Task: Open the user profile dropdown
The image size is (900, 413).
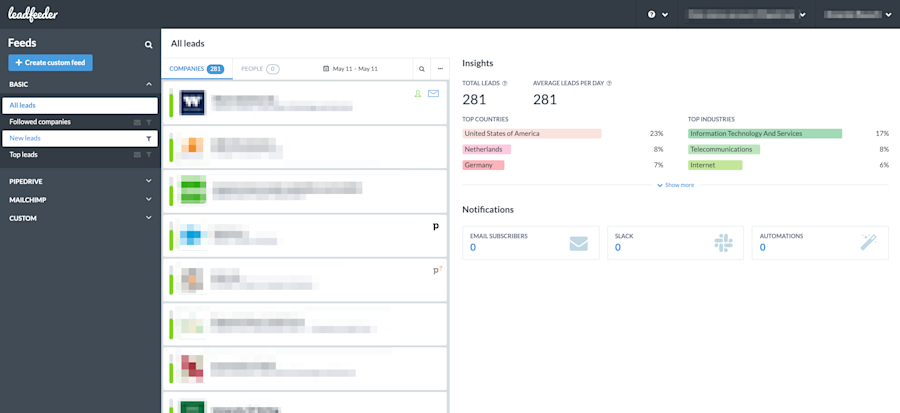Action: [x=857, y=15]
